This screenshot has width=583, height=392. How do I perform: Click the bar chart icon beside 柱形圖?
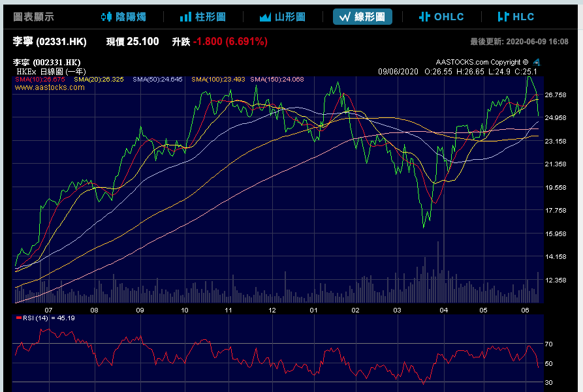click(x=185, y=17)
